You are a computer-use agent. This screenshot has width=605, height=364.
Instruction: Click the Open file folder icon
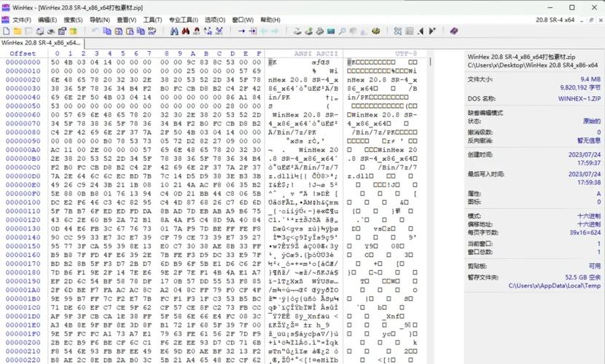(x=19, y=31)
